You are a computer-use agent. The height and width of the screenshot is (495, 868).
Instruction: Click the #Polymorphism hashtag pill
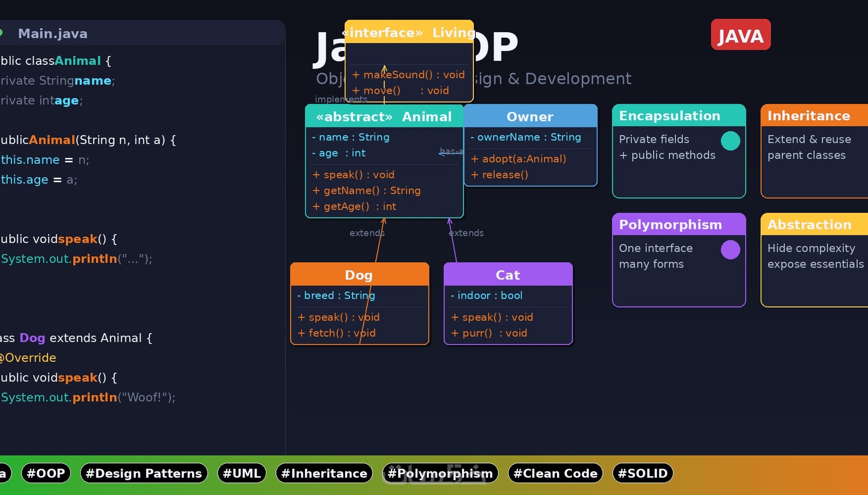point(440,473)
